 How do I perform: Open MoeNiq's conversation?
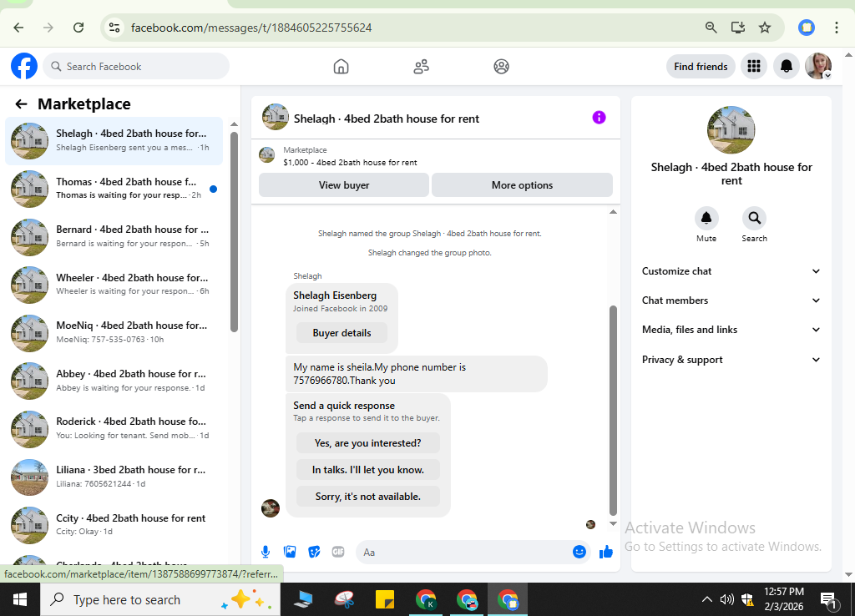pyautogui.click(x=114, y=332)
